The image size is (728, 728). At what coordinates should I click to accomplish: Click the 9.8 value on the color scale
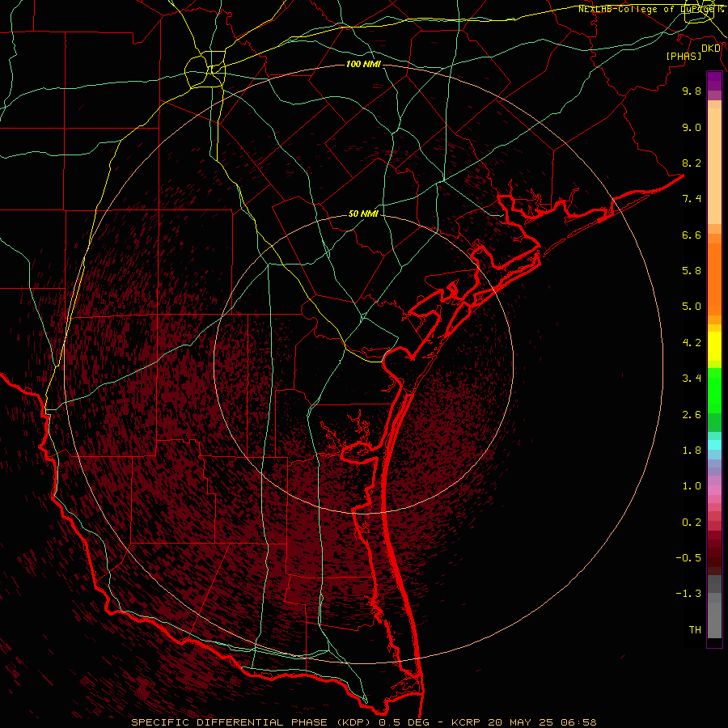click(692, 91)
